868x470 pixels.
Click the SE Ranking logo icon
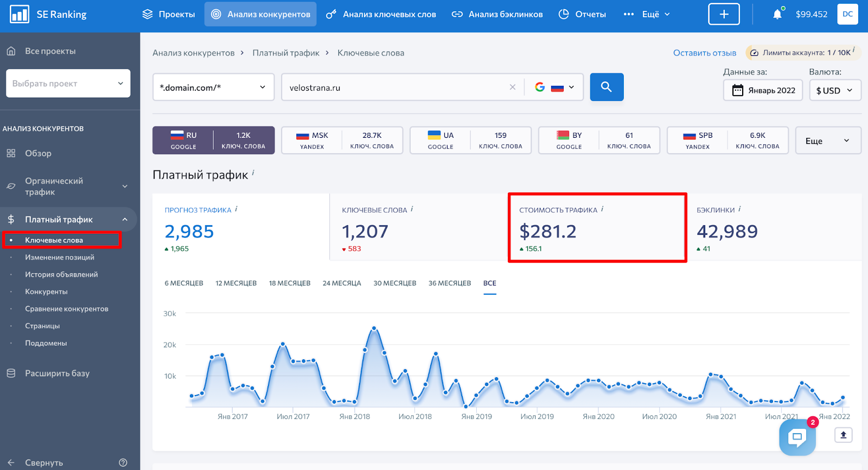tap(20, 14)
